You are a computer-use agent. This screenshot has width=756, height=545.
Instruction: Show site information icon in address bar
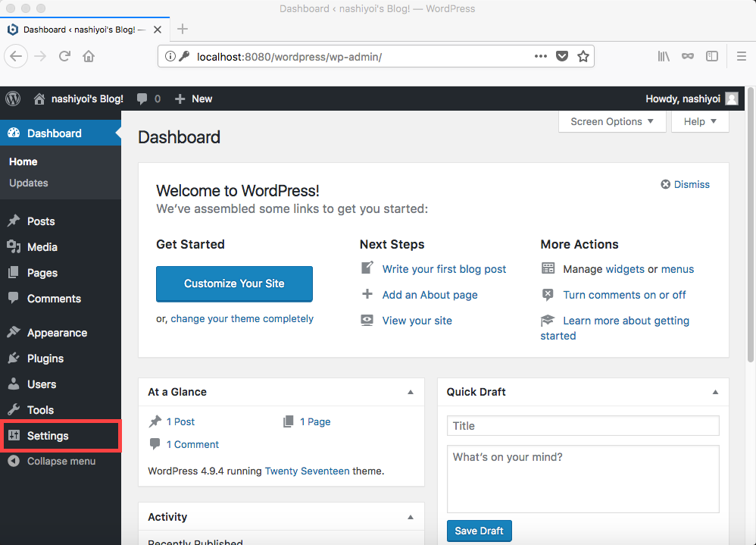coord(170,56)
